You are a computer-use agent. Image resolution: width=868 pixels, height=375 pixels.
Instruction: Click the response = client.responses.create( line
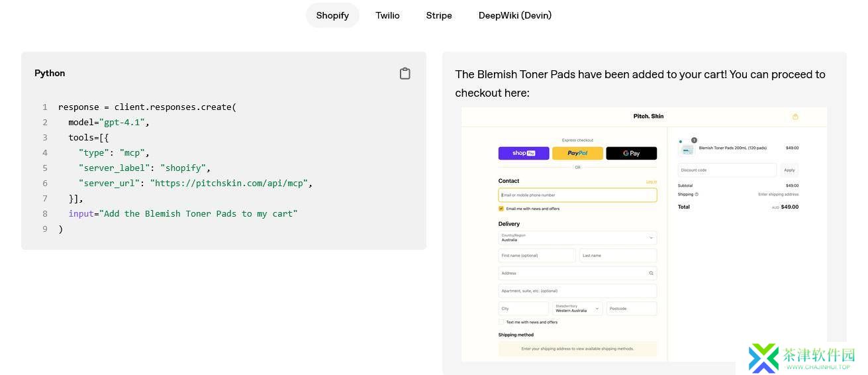pyautogui.click(x=147, y=107)
